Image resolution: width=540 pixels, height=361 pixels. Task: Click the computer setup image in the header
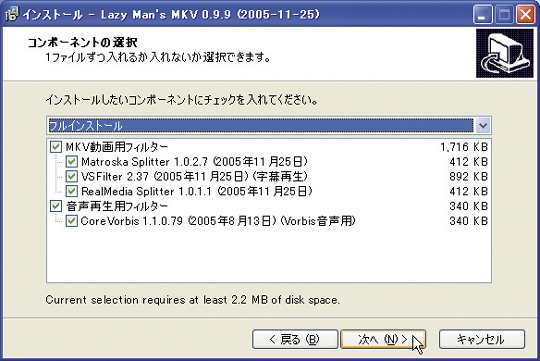(x=505, y=53)
